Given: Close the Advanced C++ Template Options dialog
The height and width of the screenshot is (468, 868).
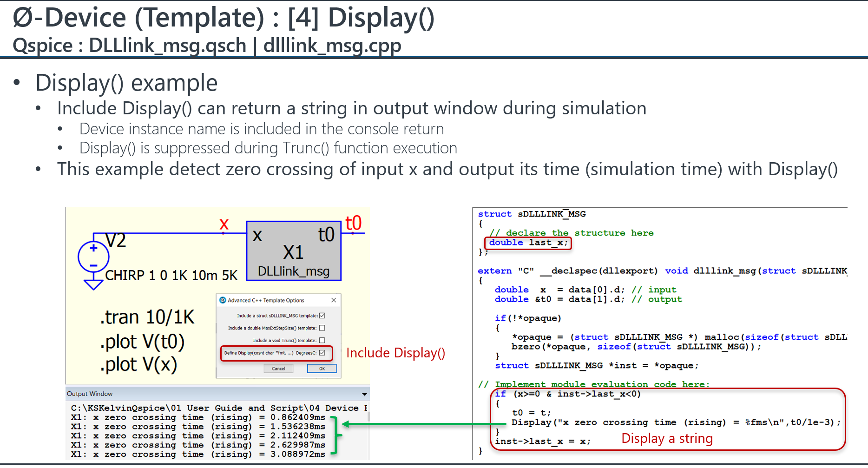Looking at the screenshot, I should [x=334, y=300].
